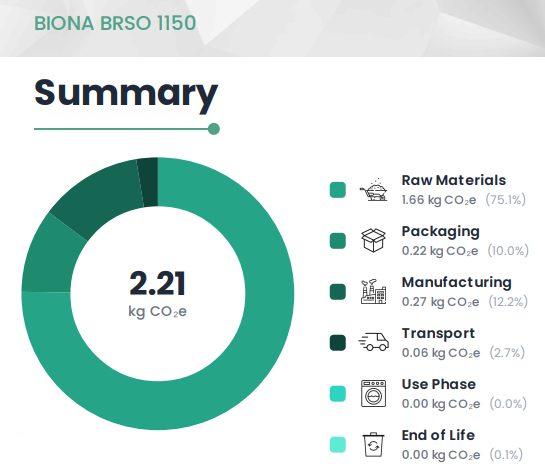545x474 pixels.
Task: Click the 'Raw Materials' legend label
Action: pyautogui.click(x=454, y=180)
